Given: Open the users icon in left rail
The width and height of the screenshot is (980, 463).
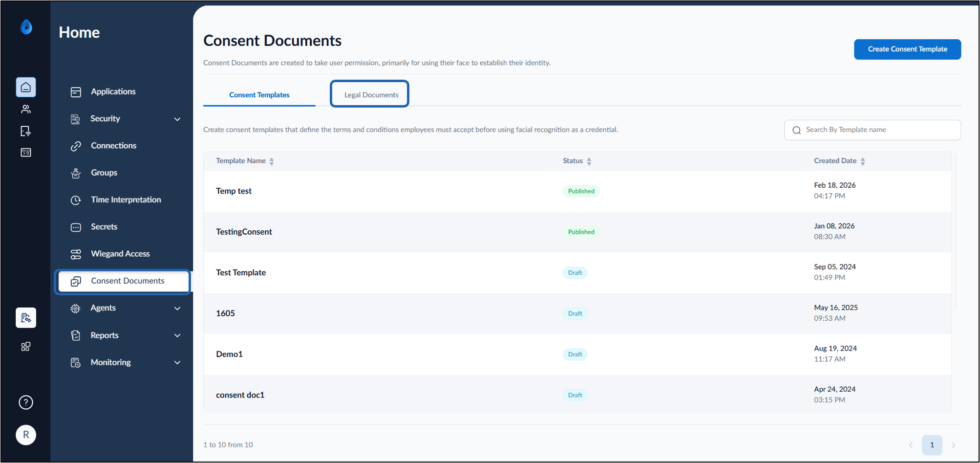Looking at the screenshot, I should [x=26, y=109].
